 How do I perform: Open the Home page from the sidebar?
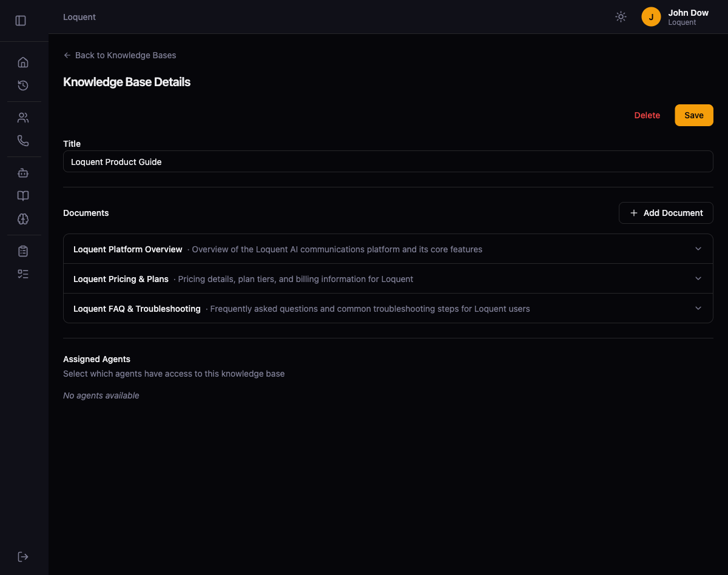[23, 62]
